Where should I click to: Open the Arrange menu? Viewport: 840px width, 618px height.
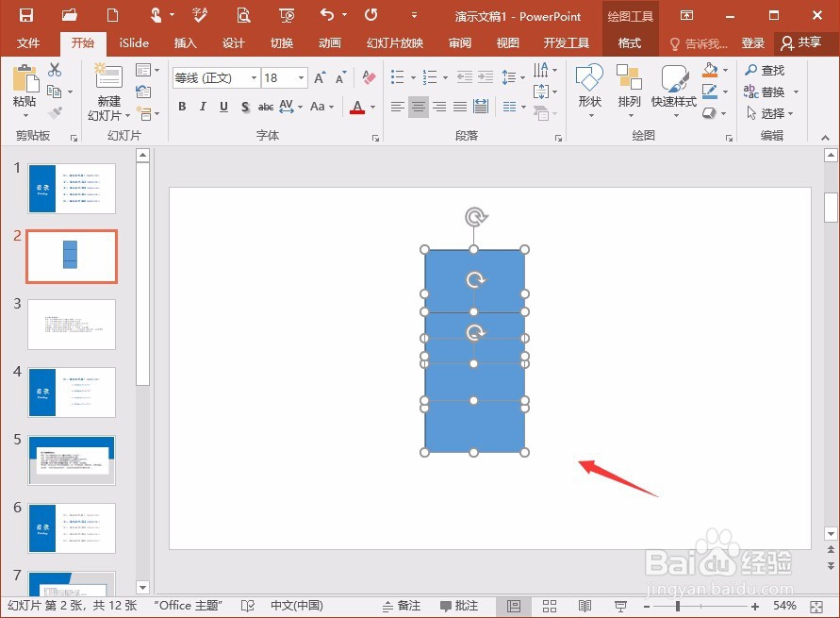point(629,90)
